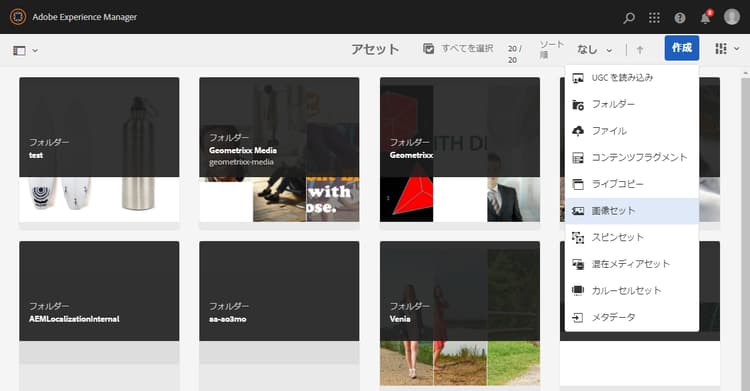Click the spin set icon

click(x=578, y=238)
